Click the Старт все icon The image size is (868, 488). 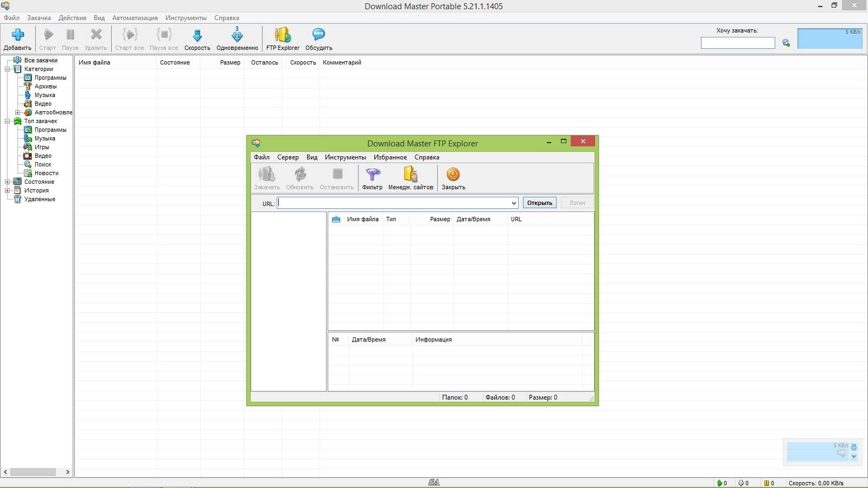[x=130, y=35]
